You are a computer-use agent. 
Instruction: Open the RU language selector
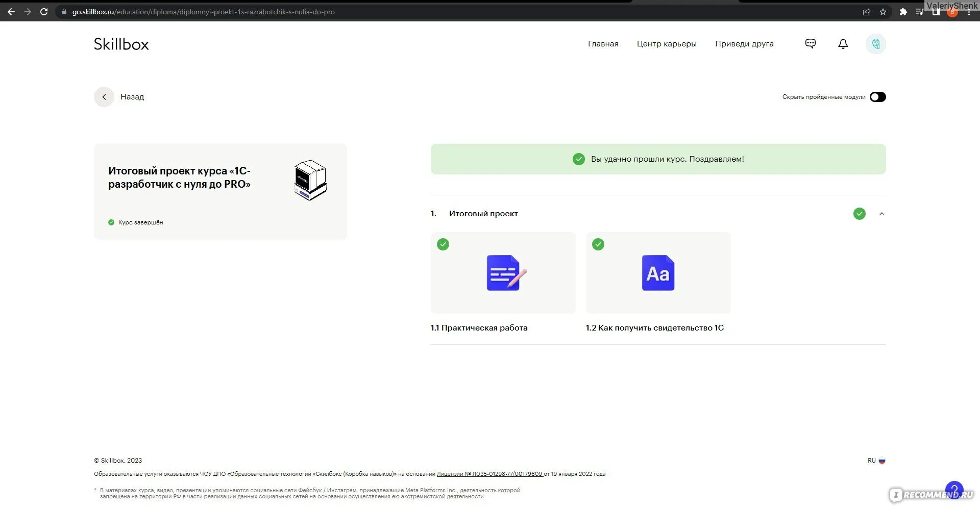tap(876, 461)
